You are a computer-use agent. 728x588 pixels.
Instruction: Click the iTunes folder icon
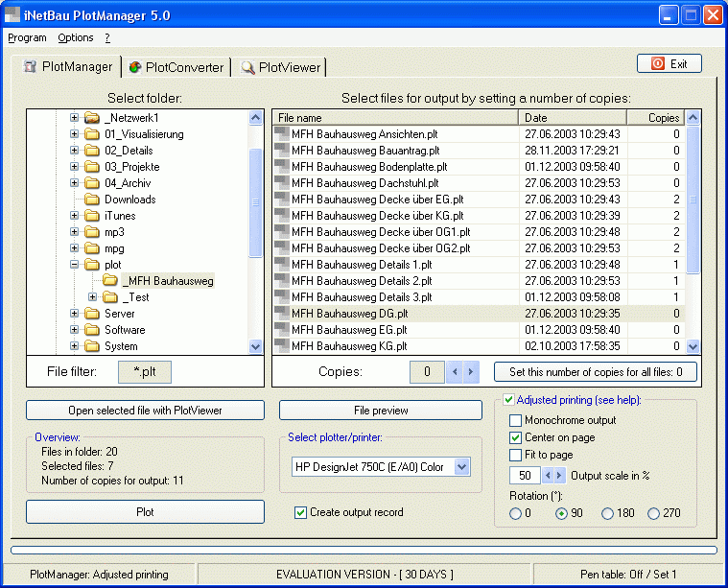pos(92,216)
